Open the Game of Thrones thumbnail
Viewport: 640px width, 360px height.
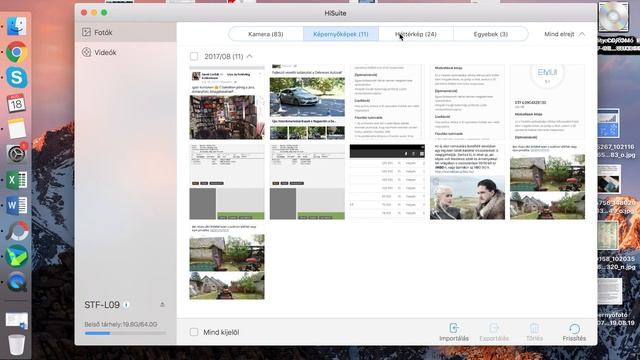(x=467, y=182)
